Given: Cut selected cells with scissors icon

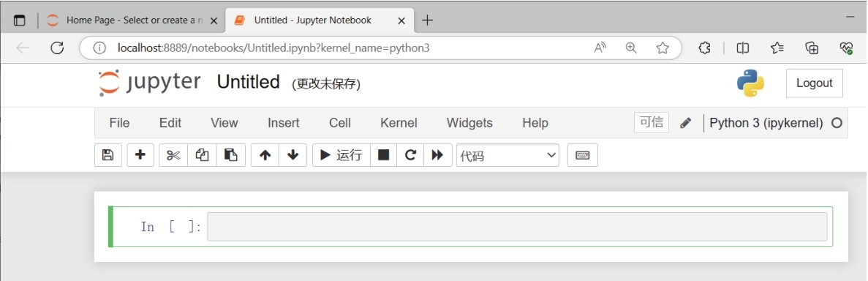Looking at the screenshot, I should [173, 155].
